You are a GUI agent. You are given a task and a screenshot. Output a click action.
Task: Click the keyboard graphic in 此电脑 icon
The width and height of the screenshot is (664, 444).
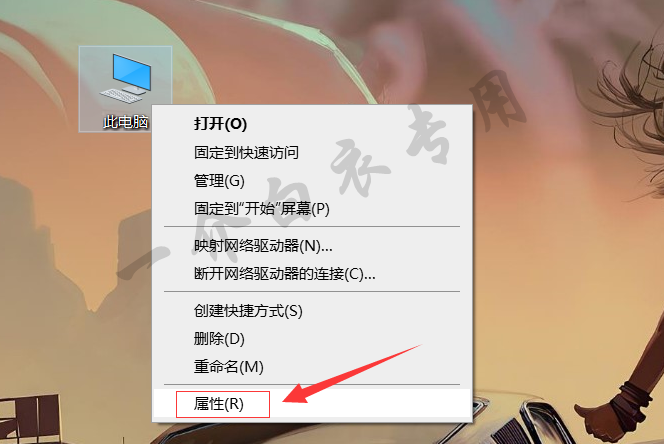click(x=121, y=95)
